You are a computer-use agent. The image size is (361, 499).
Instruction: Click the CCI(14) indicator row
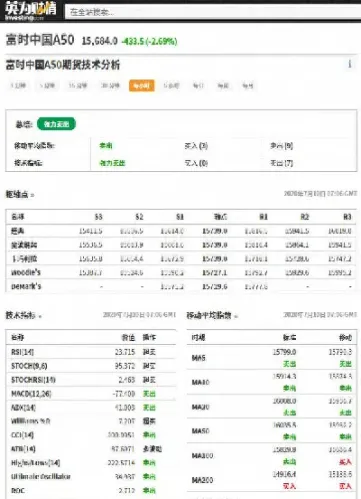point(91,435)
